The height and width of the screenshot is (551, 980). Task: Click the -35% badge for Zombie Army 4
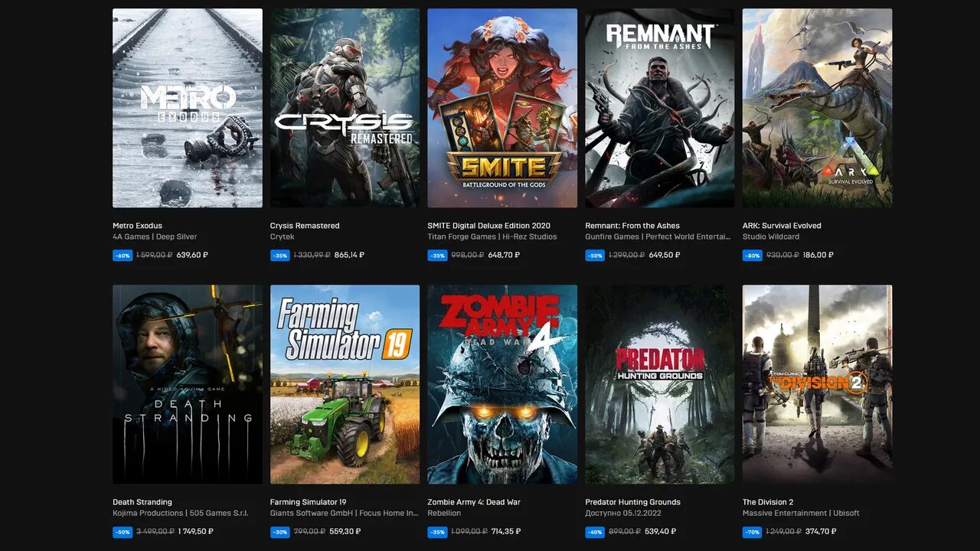point(437,531)
